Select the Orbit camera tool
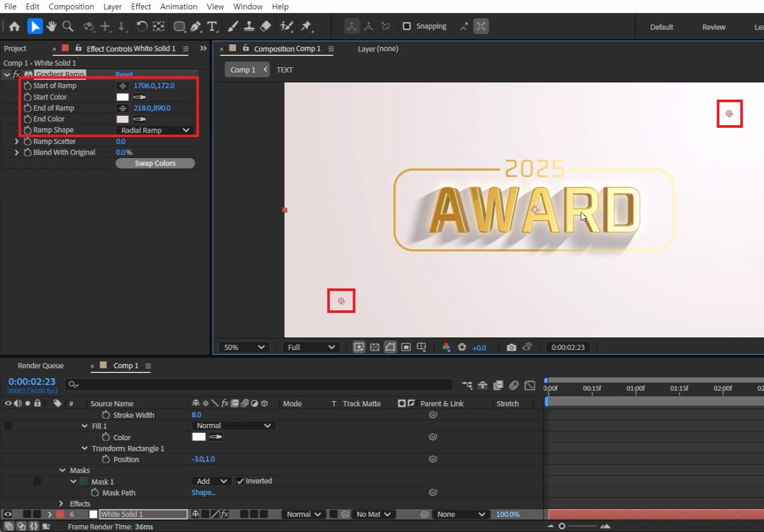The height and width of the screenshot is (532, 764). click(x=89, y=26)
